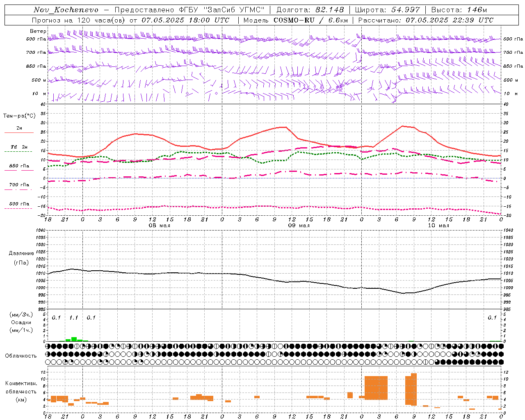Screen dimensions: 525x420
Task: Click the 09 мая date label
Action: 299,226
